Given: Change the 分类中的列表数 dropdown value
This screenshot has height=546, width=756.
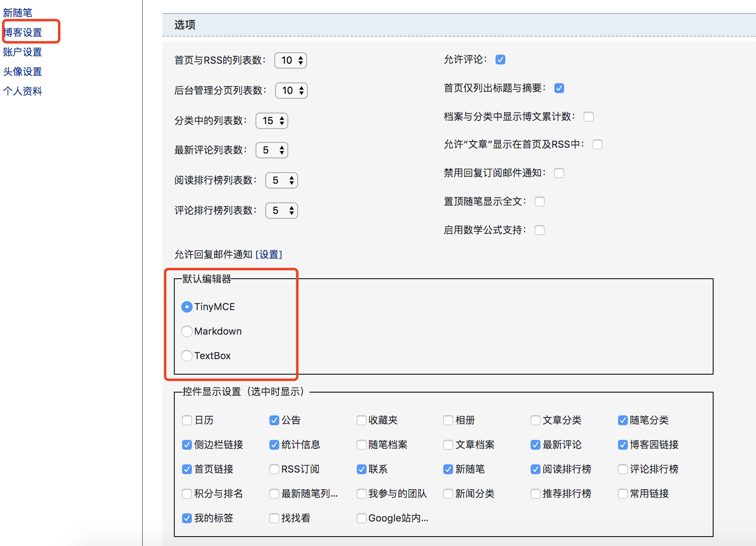Looking at the screenshot, I should pos(272,121).
